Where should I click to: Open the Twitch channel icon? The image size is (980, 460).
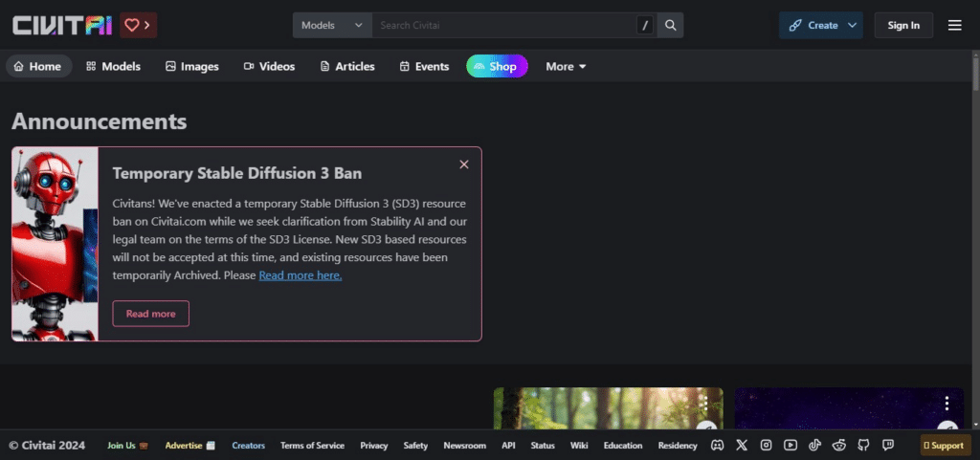[x=888, y=445]
